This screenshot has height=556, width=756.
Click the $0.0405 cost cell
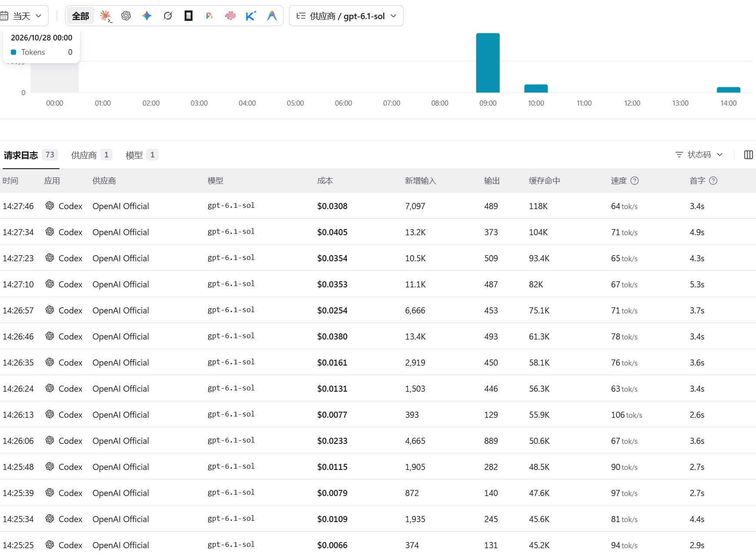(x=332, y=232)
